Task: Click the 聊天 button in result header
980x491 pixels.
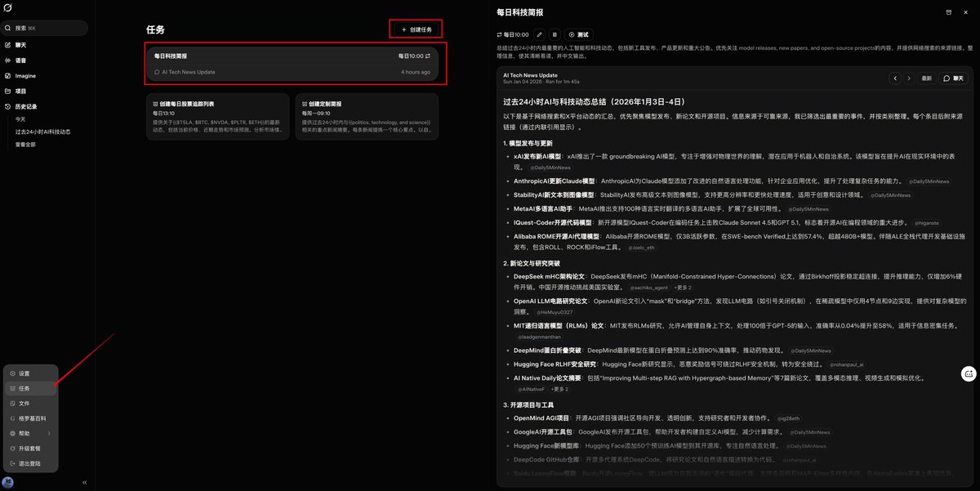Action: pos(953,78)
